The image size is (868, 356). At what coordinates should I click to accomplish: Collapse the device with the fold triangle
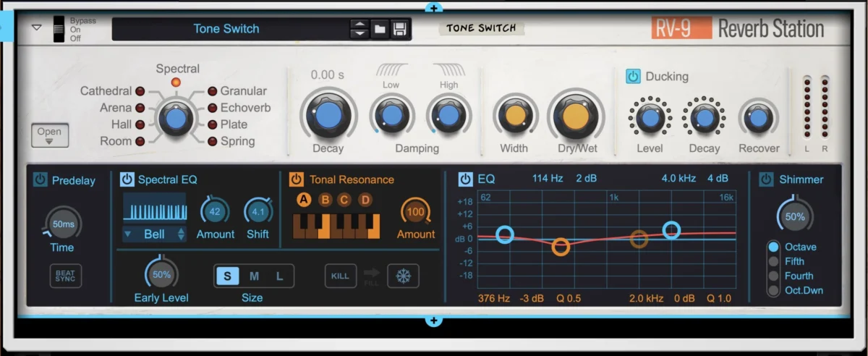click(x=36, y=28)
